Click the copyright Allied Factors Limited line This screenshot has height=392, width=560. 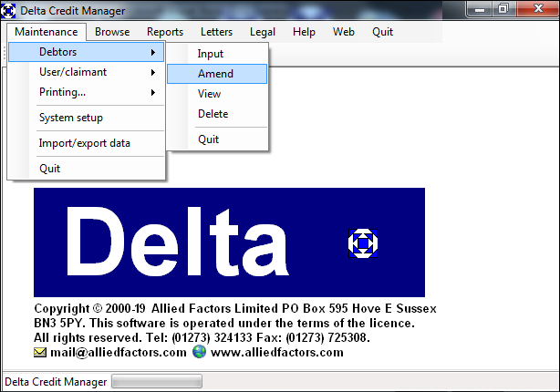coord(235,308)
